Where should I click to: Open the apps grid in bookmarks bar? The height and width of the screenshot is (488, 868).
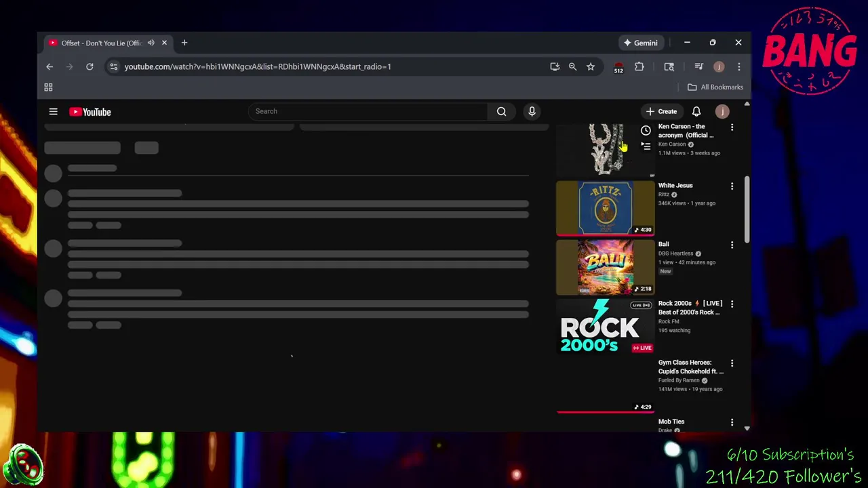click(x=48, y=87)
